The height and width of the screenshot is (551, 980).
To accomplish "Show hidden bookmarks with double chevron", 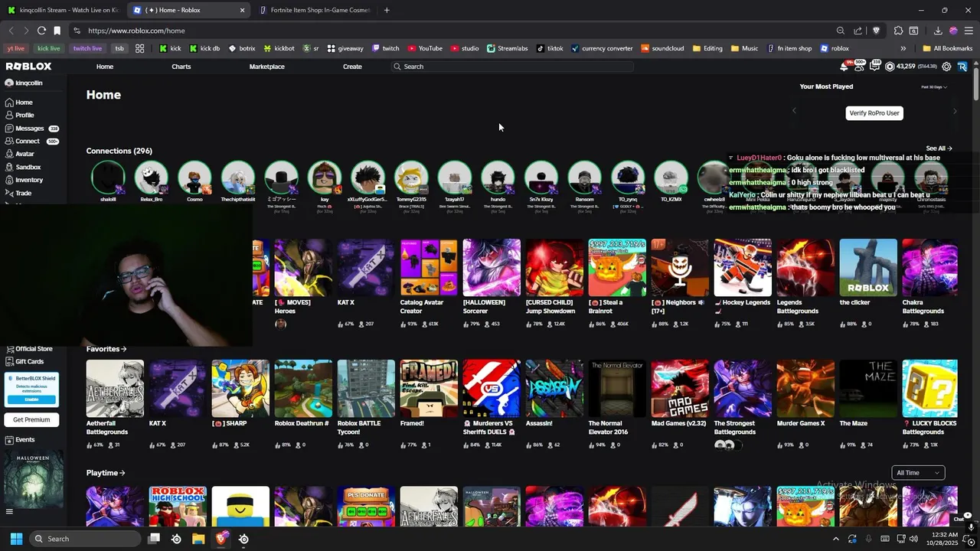I will click(903, 48).
